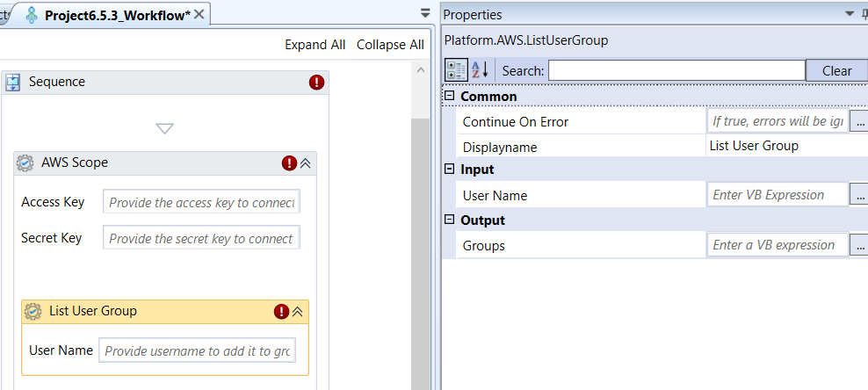Open expression editor for User Name property
Viewport: 868px width, 390px height.
(x=859, y=195)
